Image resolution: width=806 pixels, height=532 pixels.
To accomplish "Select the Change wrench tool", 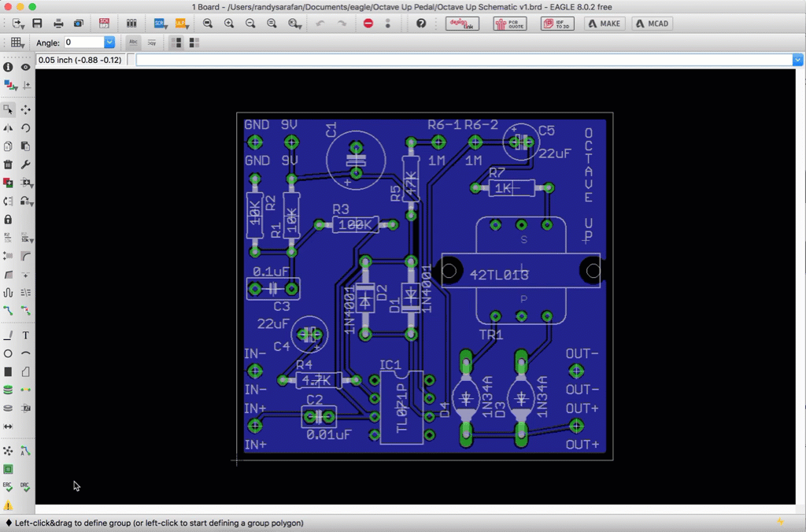I will (25, 164).
